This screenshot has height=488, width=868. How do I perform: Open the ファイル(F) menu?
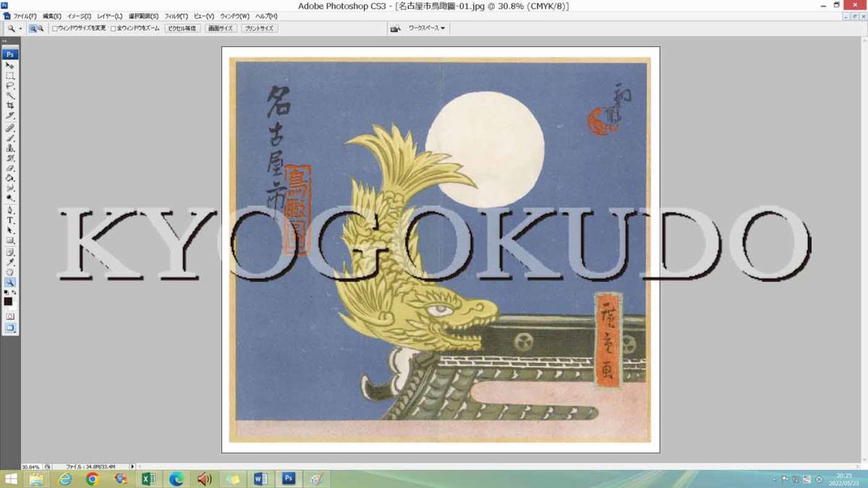[x=25, y=16]
